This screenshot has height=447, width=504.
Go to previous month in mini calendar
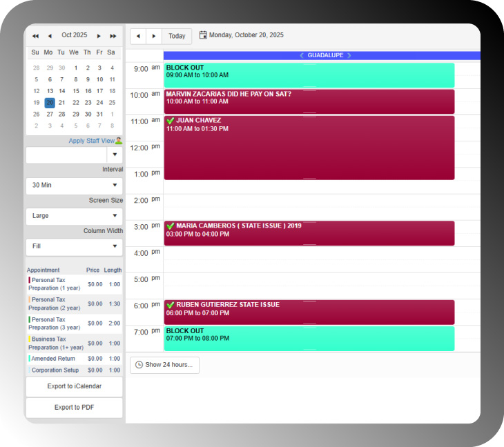tap(49, 35)
